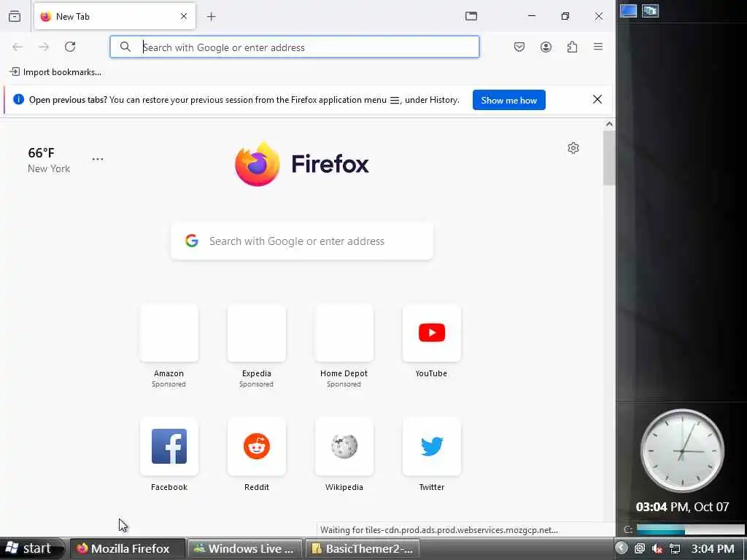The image size is (747, 560).
Task: Open a new tab with the plus button
Action: [x=211, y=17]
